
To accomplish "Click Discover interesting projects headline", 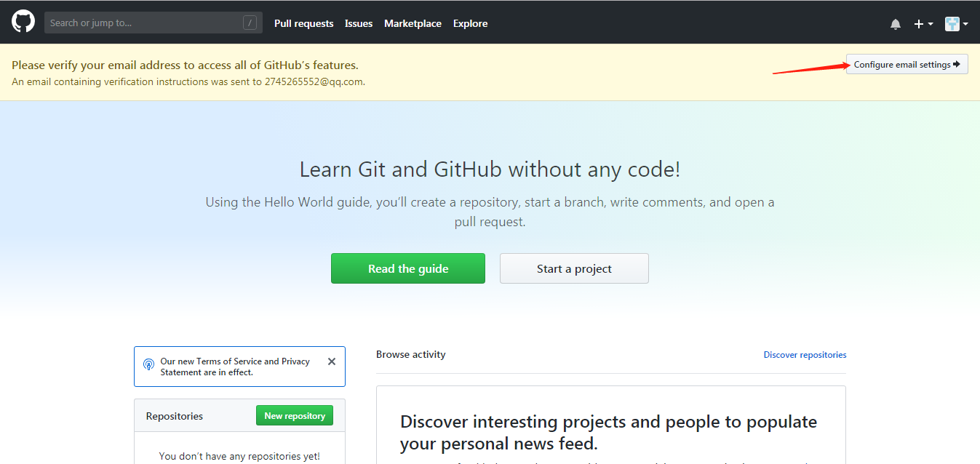I will pos(608,432).
